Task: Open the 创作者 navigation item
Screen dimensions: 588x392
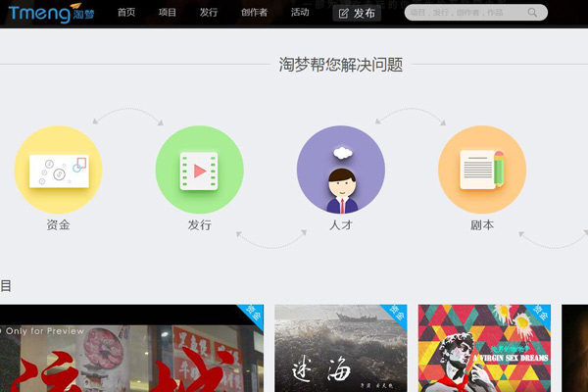Action: click(254, 13)
